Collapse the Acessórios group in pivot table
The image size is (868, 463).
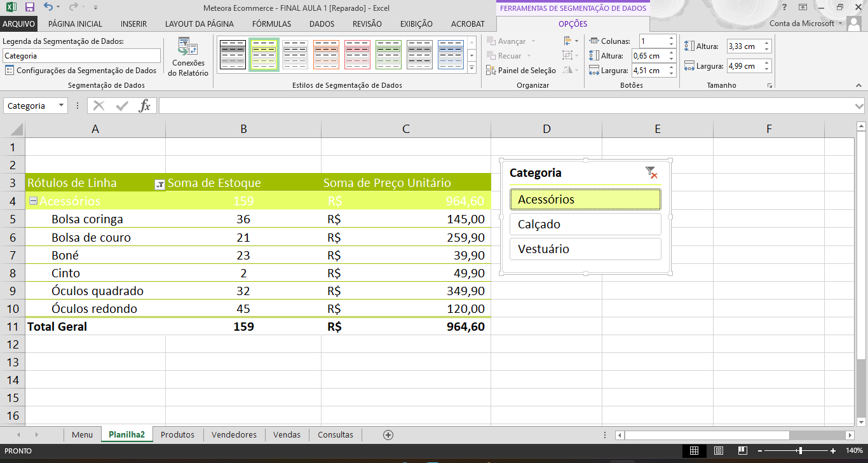pos(33,201)
